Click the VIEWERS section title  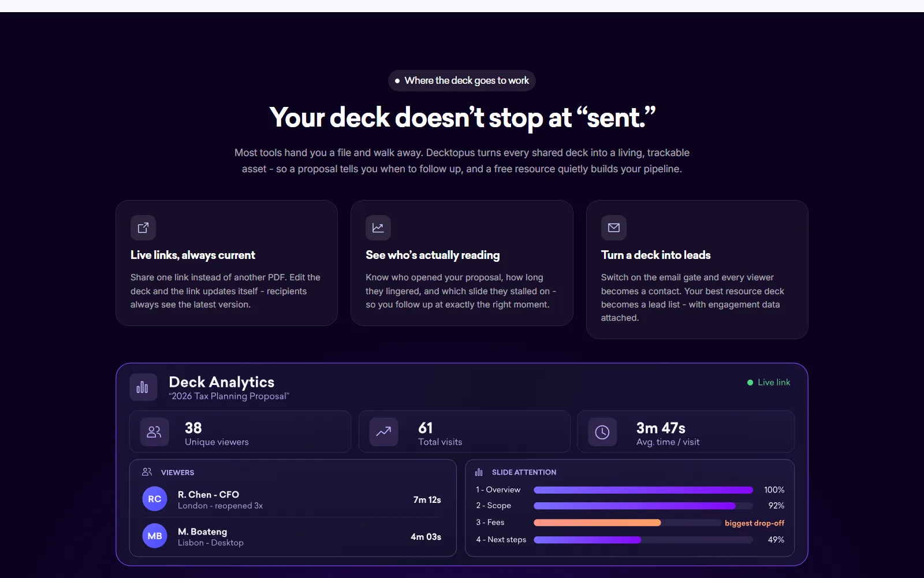pyautogui.click(x=177, y=472)
